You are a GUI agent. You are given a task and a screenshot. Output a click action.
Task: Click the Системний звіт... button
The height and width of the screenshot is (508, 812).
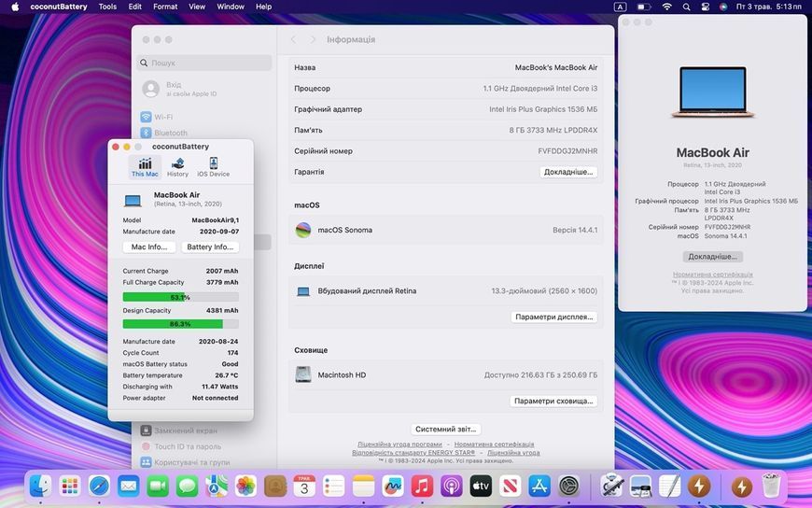[x=445, y=430]
